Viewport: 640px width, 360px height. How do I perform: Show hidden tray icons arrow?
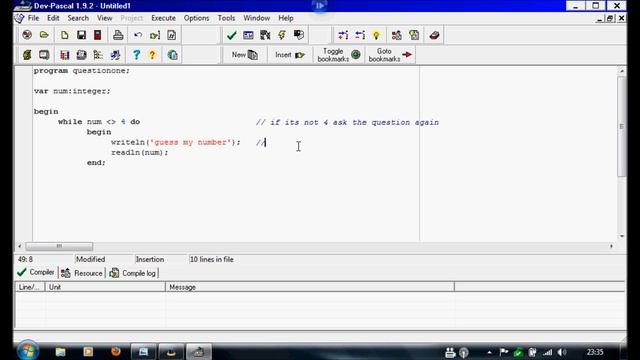pyautogui.click(x=489, y=352)
